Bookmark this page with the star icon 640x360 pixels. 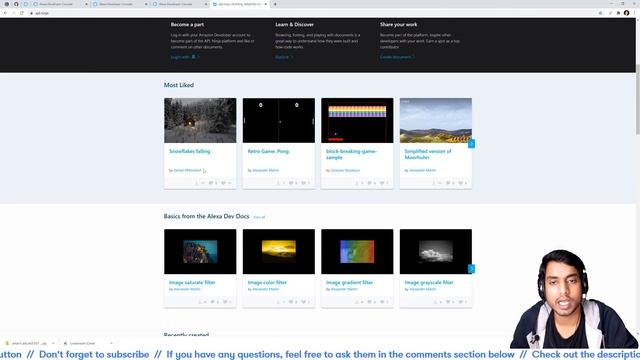(x=600, y=13)
